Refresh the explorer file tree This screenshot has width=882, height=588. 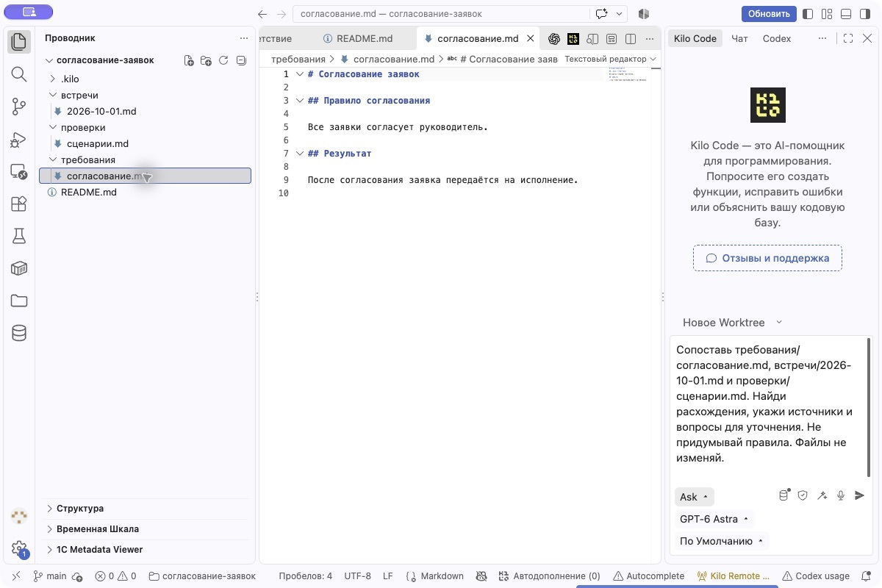223,61
